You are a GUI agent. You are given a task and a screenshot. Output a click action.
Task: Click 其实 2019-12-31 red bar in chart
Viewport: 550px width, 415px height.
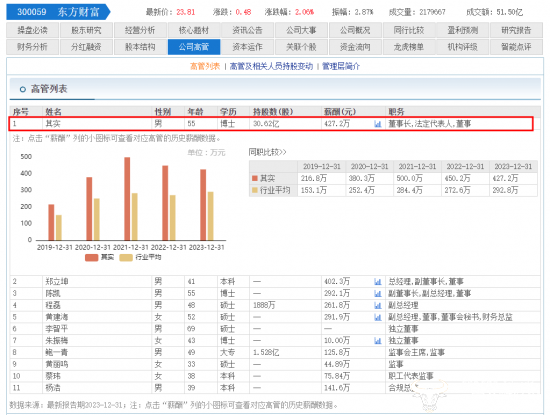(x=51, y=222)
